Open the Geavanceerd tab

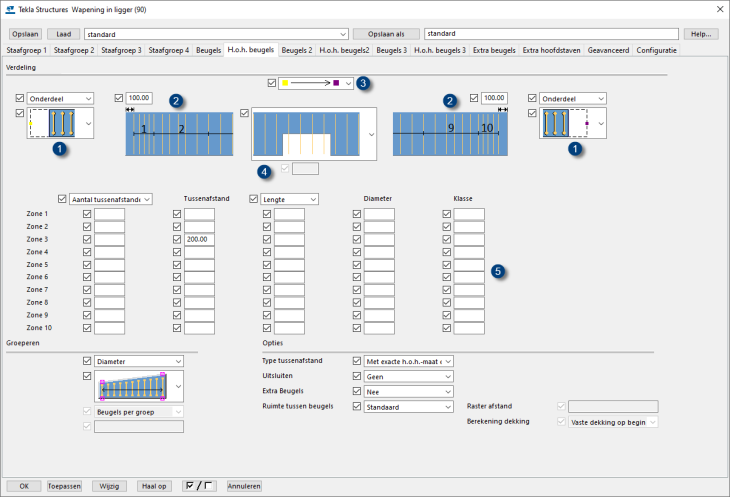point(610,49)
